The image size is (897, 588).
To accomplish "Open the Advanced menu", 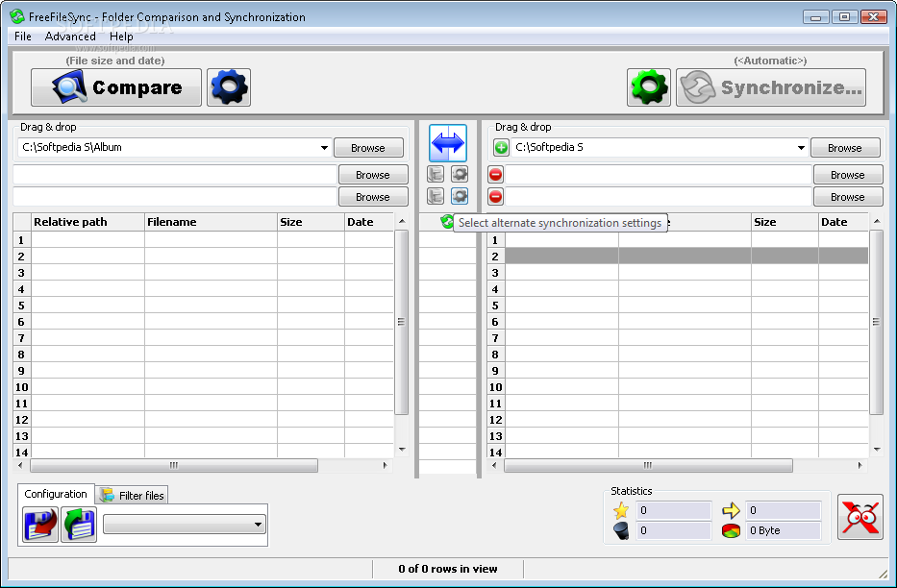I will 70,37.
